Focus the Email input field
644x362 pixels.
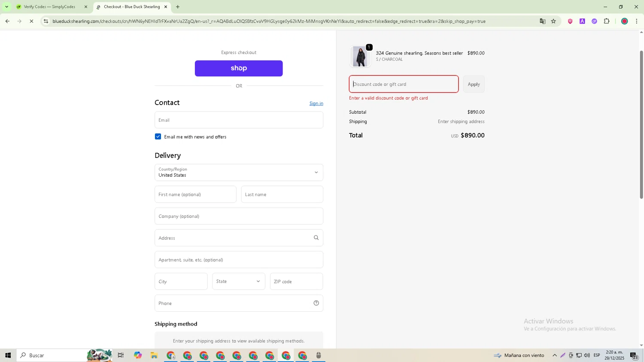pyautogui.click(x=239, y=120)
